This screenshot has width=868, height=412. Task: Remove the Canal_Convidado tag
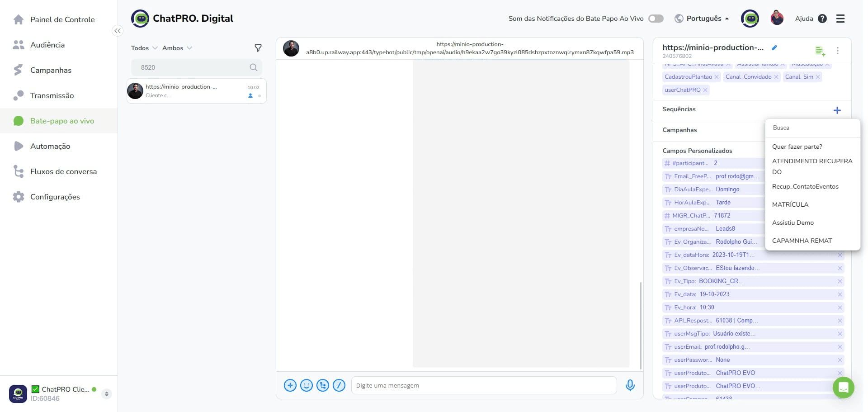(776, 77)
